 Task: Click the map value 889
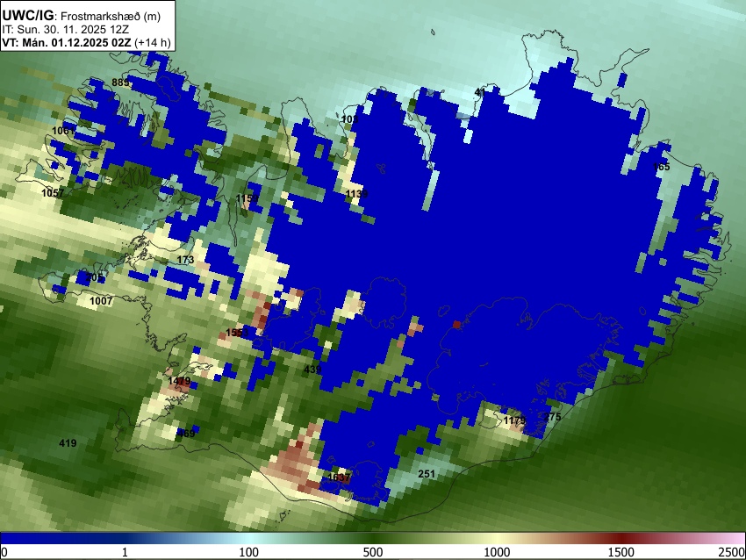tap(120, 83)
